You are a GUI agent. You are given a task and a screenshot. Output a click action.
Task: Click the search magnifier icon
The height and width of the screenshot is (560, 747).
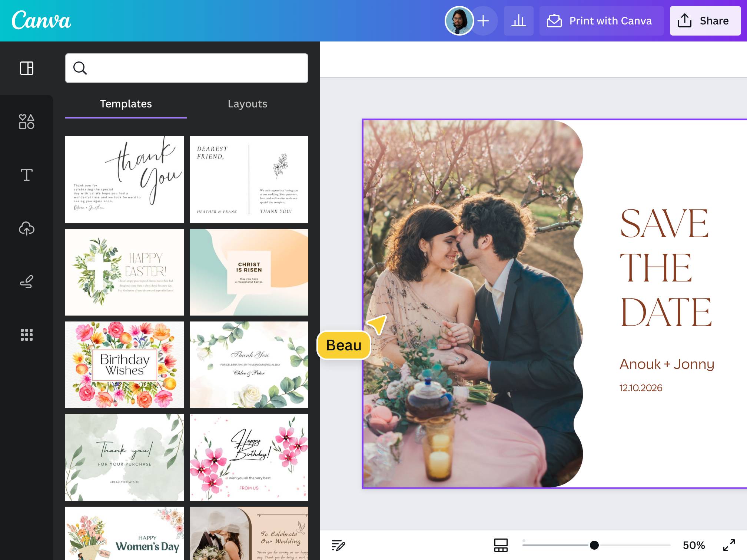(x=80, y=68)
